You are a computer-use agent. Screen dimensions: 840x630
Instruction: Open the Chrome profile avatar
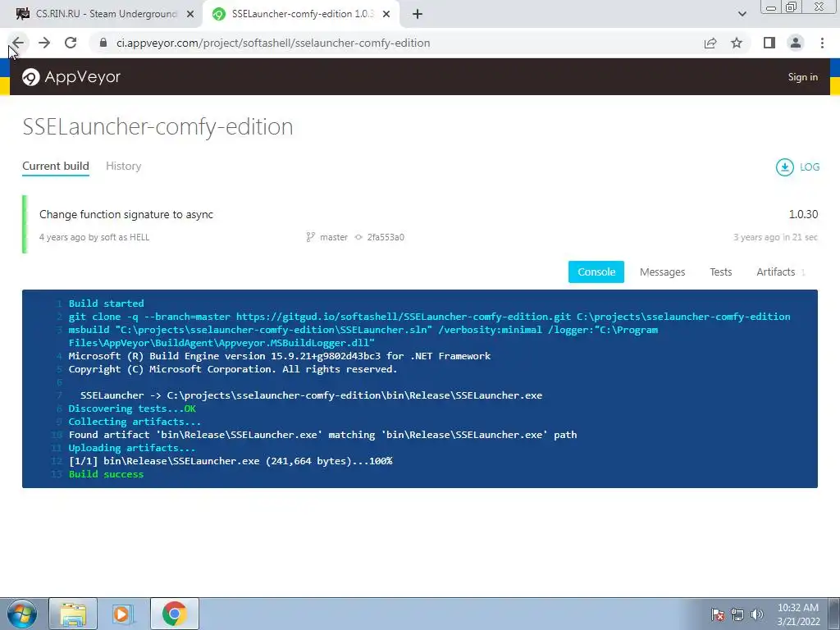click(x=796, y=43)
